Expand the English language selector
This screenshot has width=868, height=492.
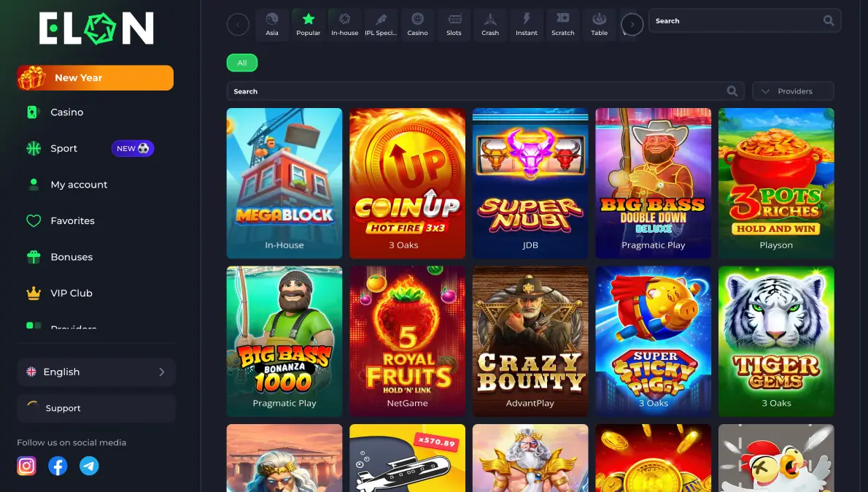pos(96,372)
